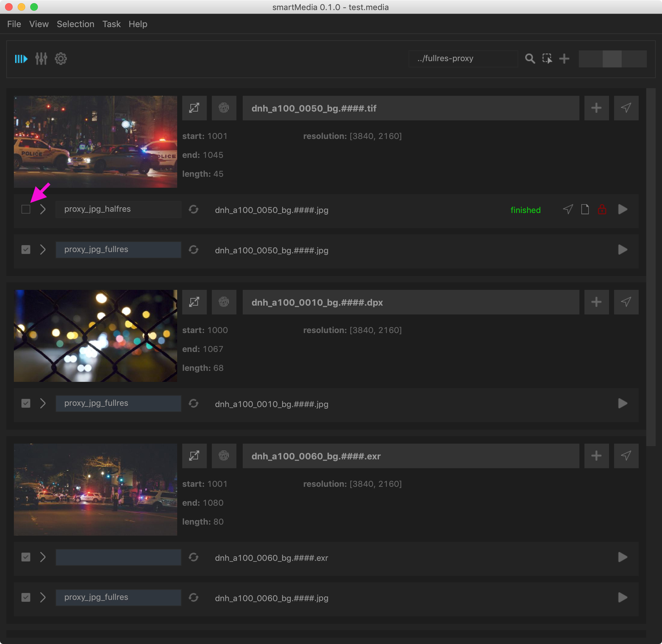
Task: Click the red lock icon on proxy_jpg_halfres
Action: click(x=602, y=210)
